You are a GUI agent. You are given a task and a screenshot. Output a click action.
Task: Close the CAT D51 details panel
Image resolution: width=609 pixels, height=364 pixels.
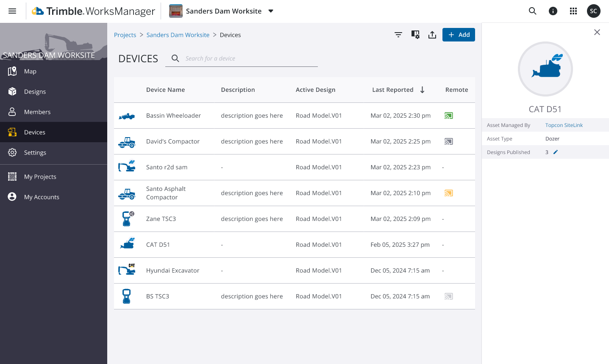tap(597, 32)
